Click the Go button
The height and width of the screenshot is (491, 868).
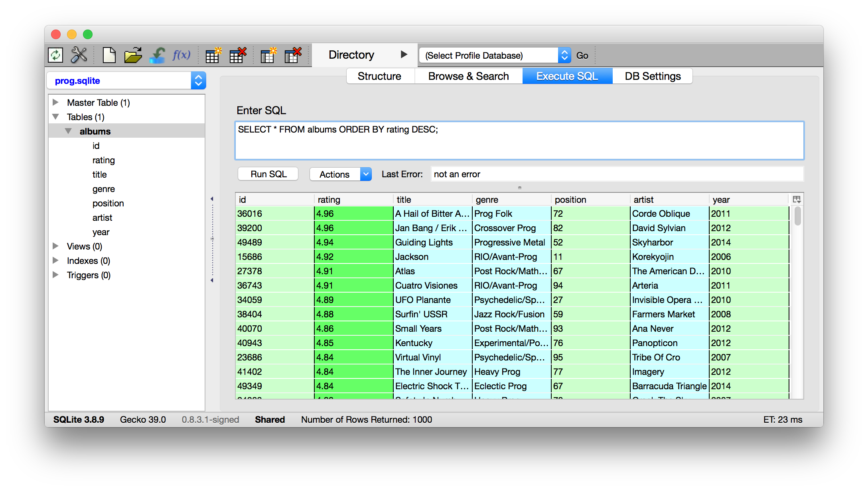[x=582, y=55]
